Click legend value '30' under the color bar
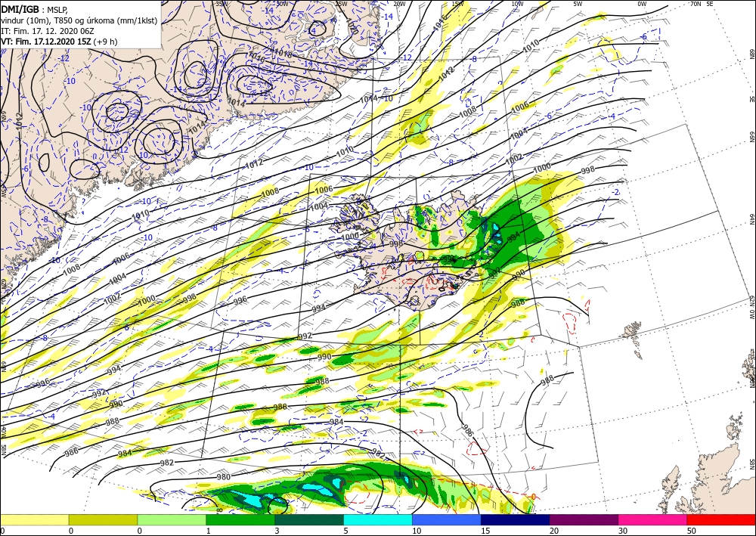The height and width of the screenshot is (536, 756). coord(622,531)
